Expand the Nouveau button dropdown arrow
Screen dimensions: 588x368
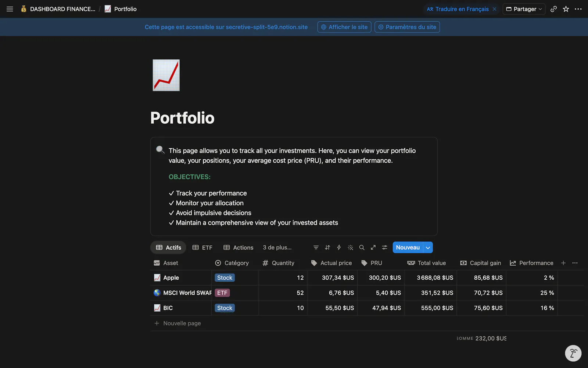click(428, 248)
